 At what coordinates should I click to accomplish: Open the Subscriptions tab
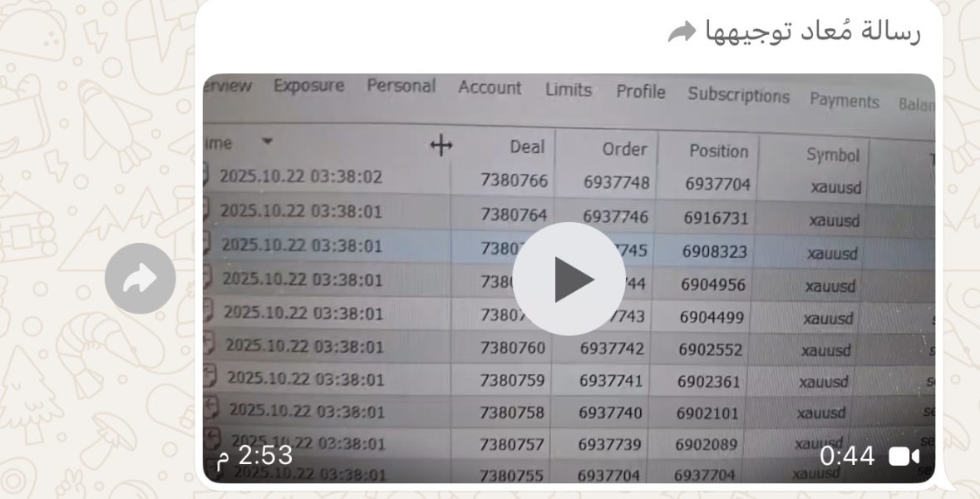coord(738,95)
